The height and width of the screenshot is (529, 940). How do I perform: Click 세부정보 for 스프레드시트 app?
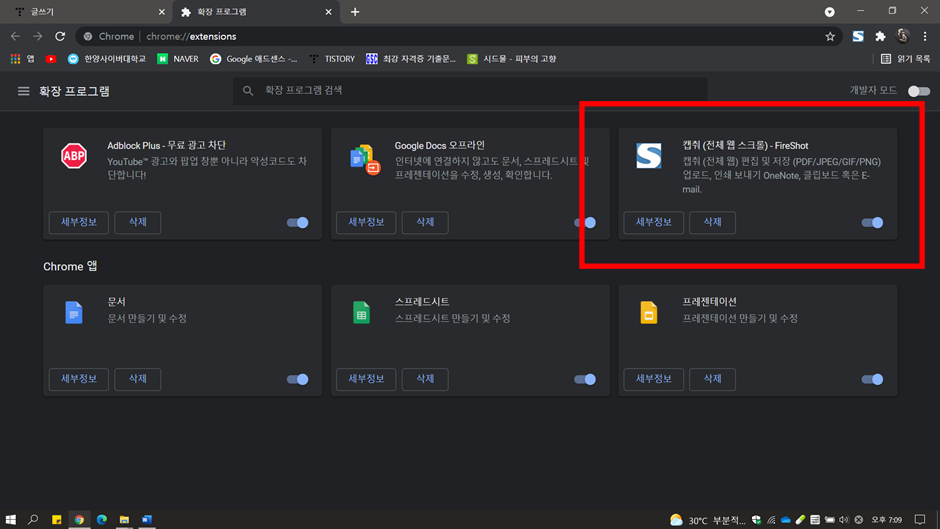(x=366, y=379)
